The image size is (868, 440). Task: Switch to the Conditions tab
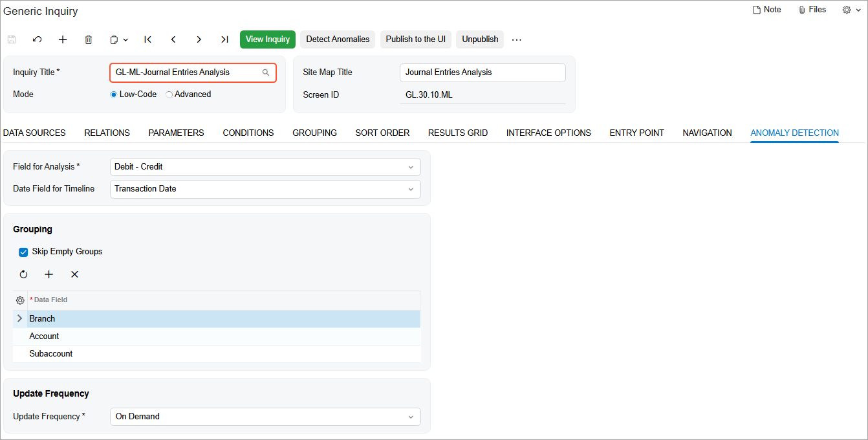point(248,133)
